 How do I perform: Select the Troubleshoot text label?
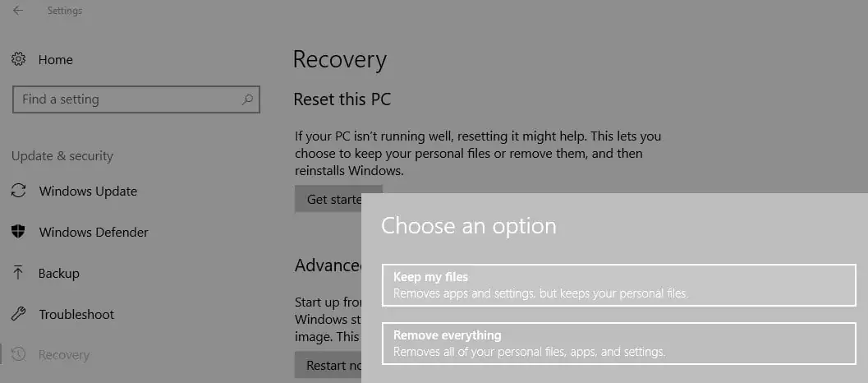[x=76, y=314]
